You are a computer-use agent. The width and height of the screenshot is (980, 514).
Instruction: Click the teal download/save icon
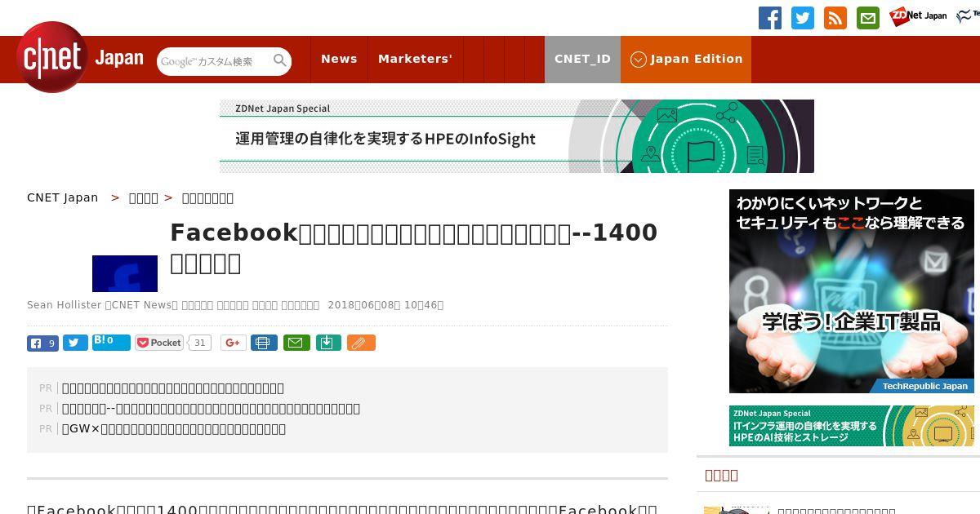click(327, 343)
